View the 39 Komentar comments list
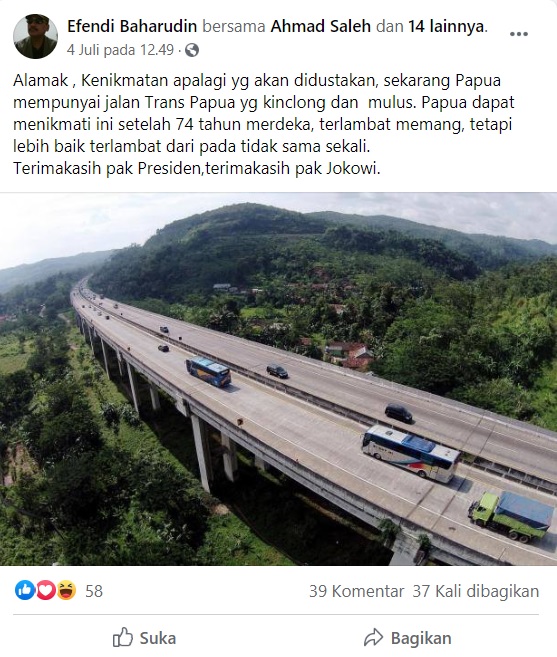This screenshot has height=657, width=557. point(357,591)
